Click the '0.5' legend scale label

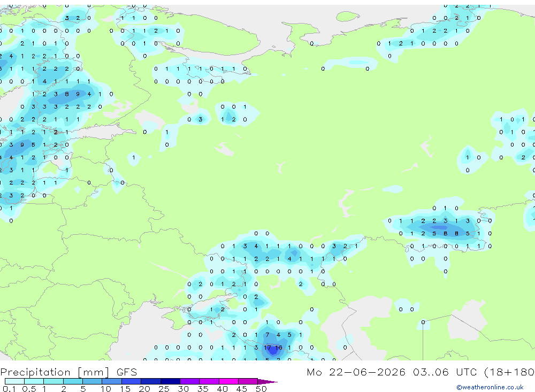tap(29, 389)
